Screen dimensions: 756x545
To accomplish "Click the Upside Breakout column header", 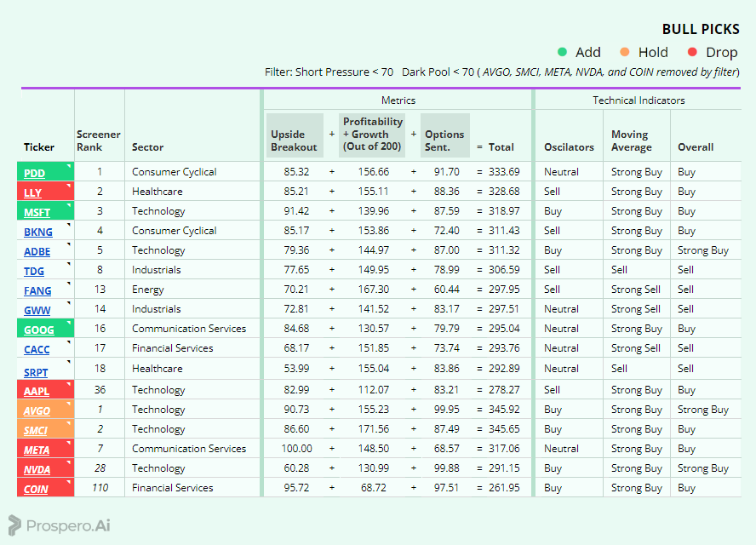I will point(295,135).
